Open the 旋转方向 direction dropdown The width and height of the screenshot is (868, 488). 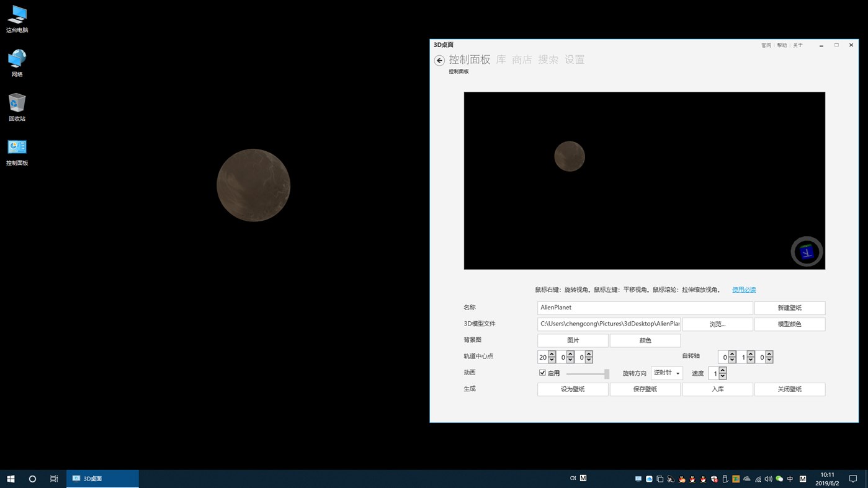click(666, 373)
